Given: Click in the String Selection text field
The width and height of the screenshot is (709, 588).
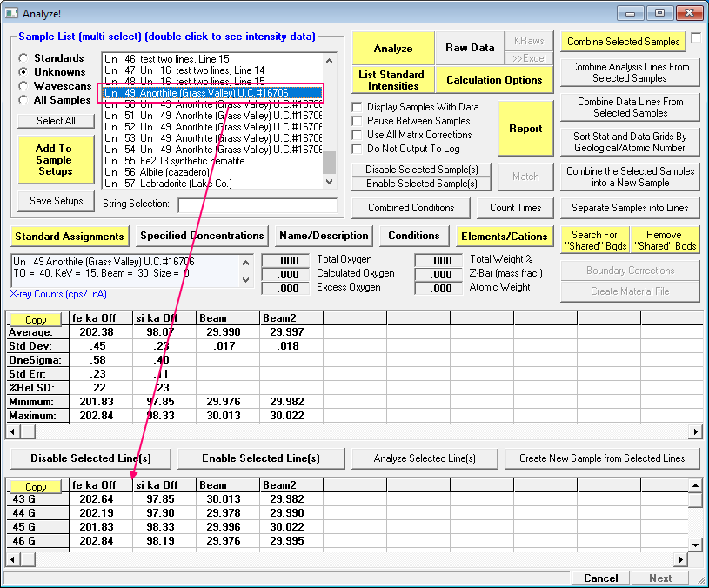Looking at the screenshot, I should tap(257, 205).
